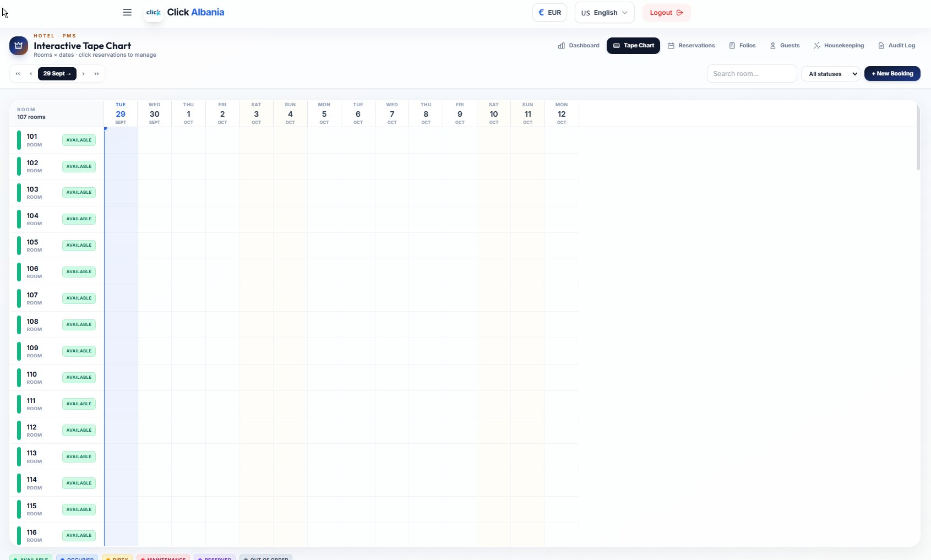Advance one day with single-right chevron
This screenshot has height=560, width=931.
click(x=83, y=74)
